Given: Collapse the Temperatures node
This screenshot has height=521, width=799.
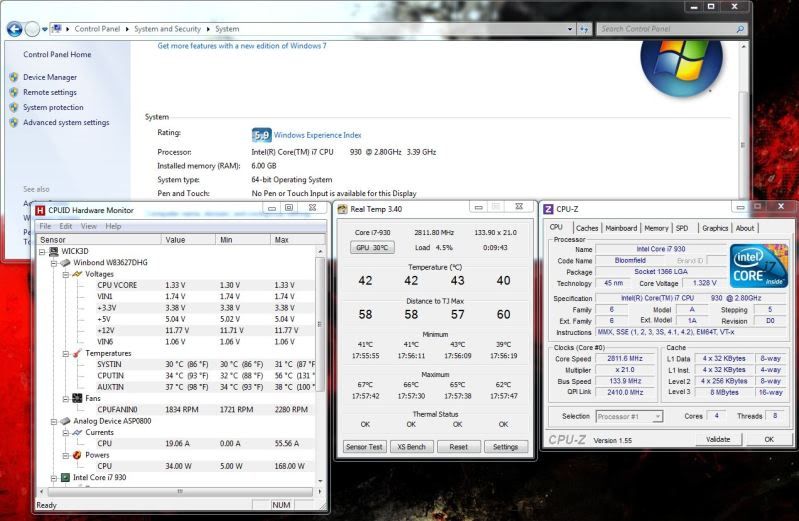Looking at the screenshot, I should [x=66, y=353].
